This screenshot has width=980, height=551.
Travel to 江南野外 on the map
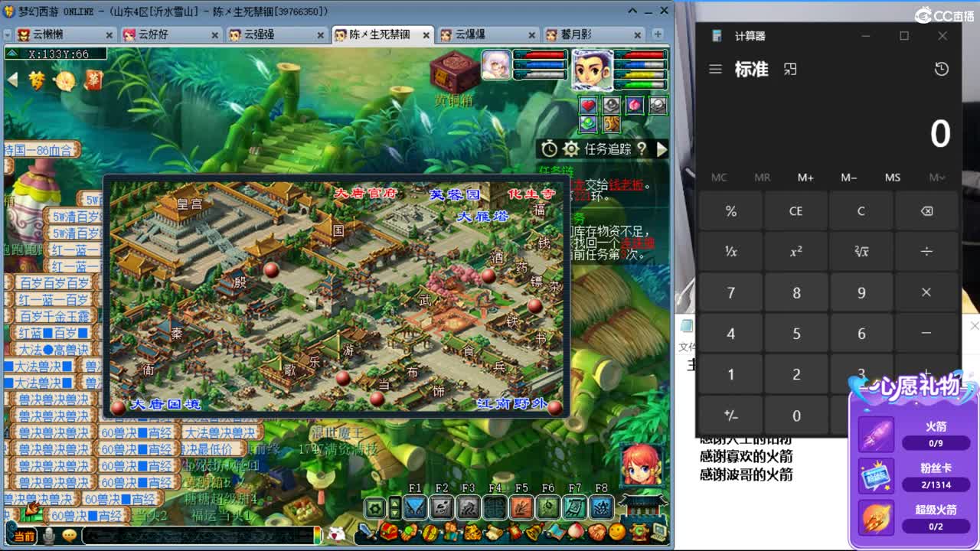511,403
